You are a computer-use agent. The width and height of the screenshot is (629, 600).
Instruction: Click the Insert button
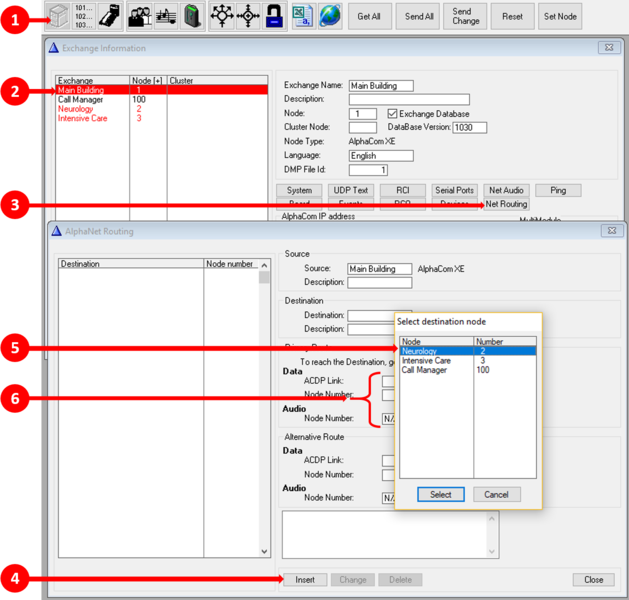click(305, 580)
